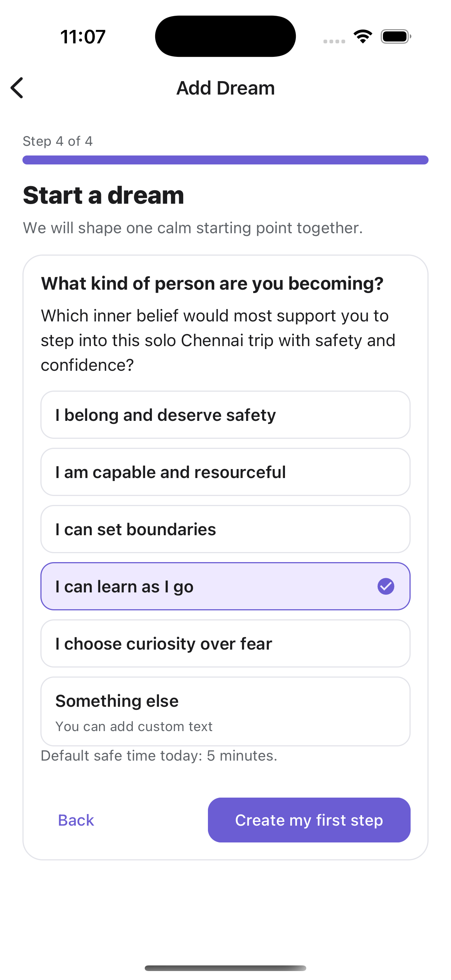Viewport: 451px width, 980px height.
Task: Tap the "Add Dream" header title
Action: (225, 88)
